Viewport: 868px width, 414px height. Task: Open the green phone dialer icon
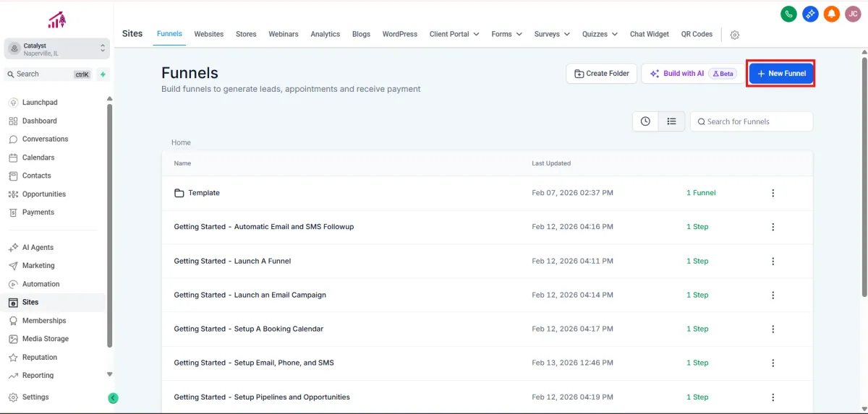789,14
